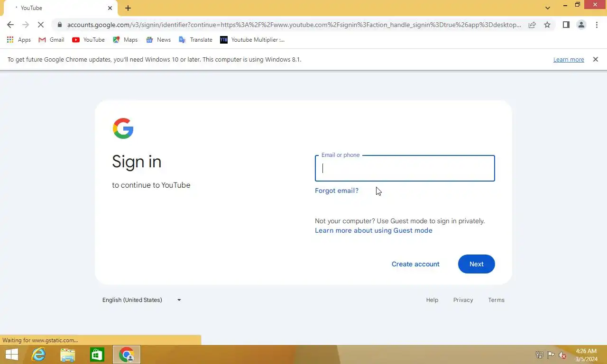View site info via the lock icon
Viewport: 607px width, 364px height.
point(59,25)
